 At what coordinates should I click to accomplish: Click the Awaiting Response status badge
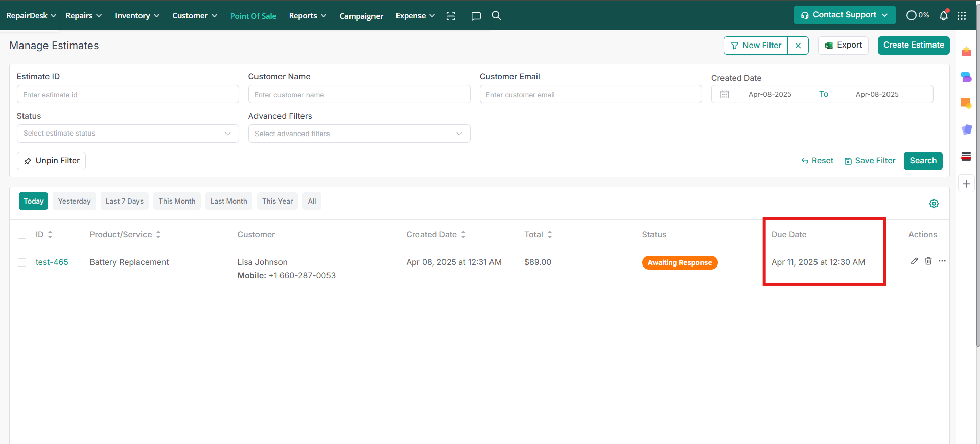click(x=680, y=262)
